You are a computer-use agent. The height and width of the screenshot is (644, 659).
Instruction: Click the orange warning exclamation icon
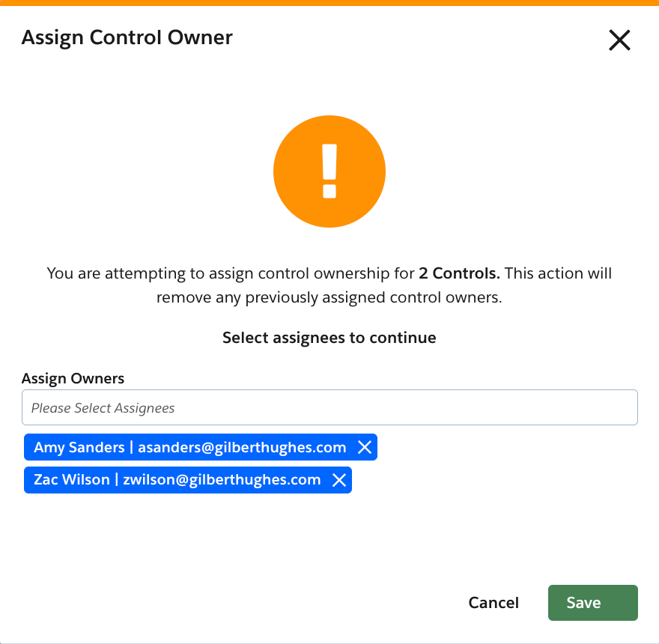point(329,171)
